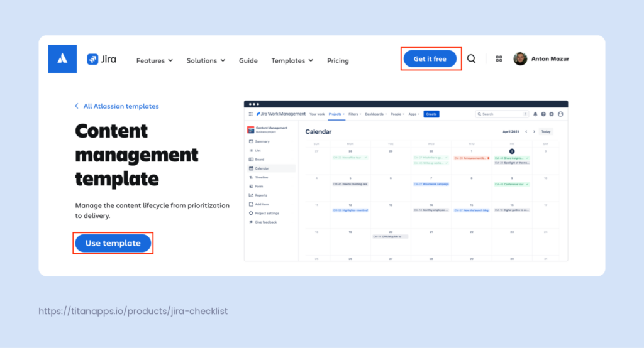Follow the All Atlassian templates link
The image size is (644, 348).
tap(121, 106)
